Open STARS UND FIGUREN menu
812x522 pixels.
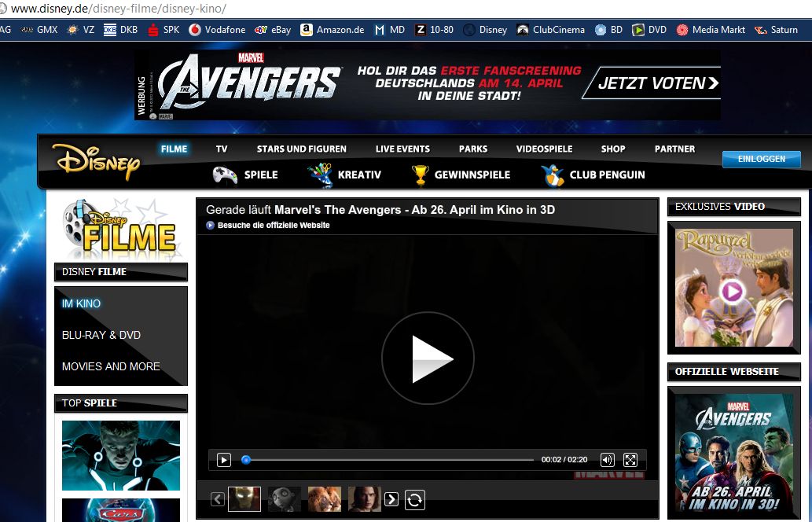[x=301, y=149]
